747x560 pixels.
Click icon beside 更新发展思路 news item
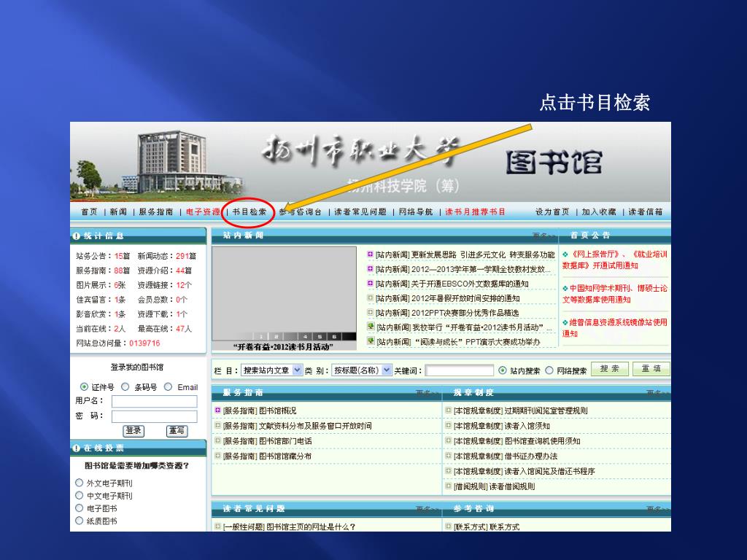pyautogui.click(x=370, y=254)
